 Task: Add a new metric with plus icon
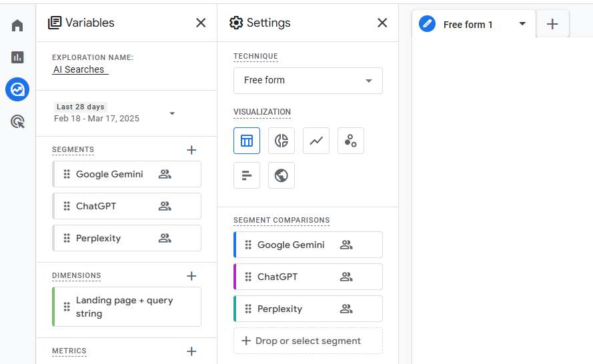click(191, 351)
